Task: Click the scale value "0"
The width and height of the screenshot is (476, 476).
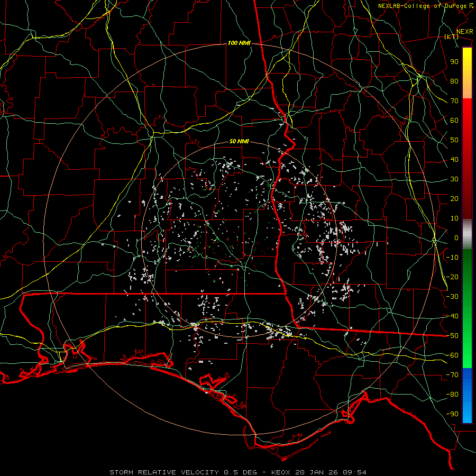Action: [456, 238]
